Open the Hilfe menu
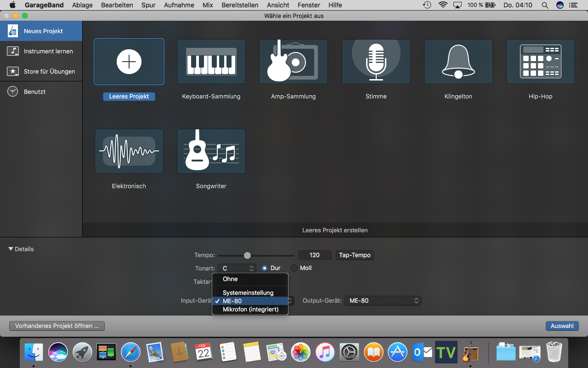This screenshot has height=368, width=588. pos(335,5)
